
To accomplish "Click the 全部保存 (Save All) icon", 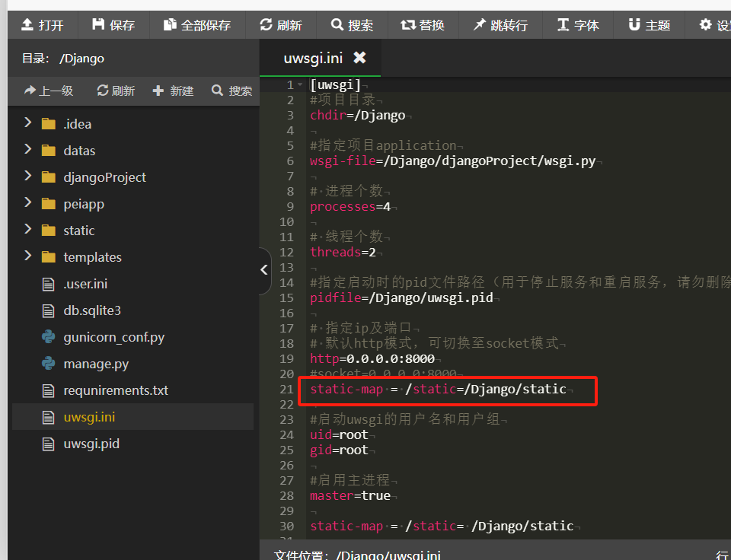I will (170, 24).
